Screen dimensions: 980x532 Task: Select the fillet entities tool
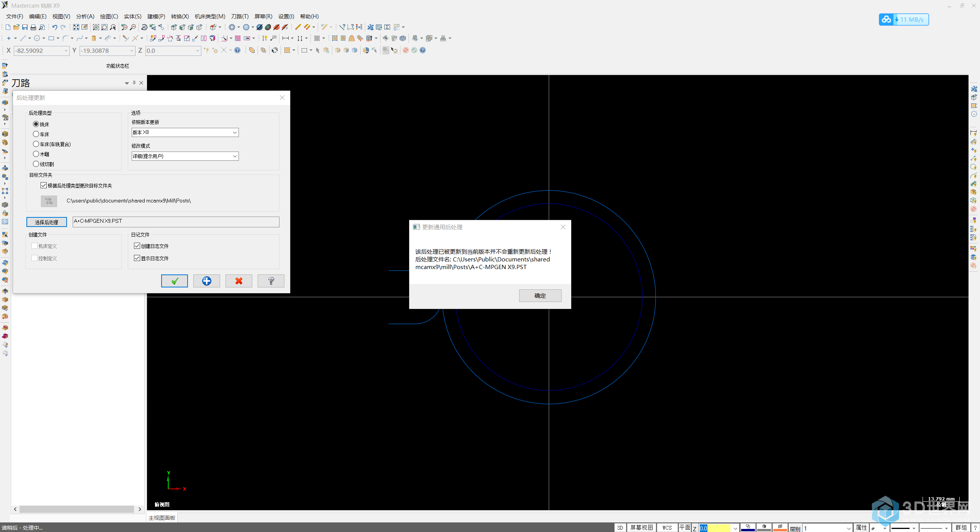coord(65,38)
